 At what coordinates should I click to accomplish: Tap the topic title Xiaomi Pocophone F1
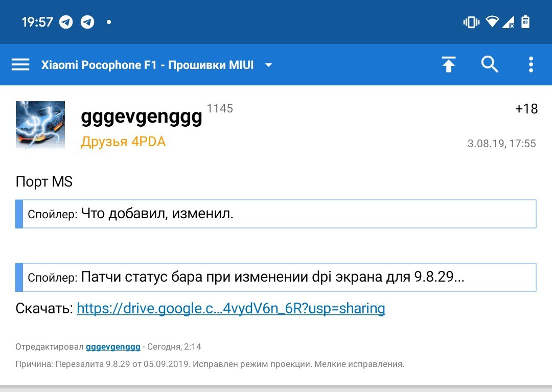coord(148,65)
